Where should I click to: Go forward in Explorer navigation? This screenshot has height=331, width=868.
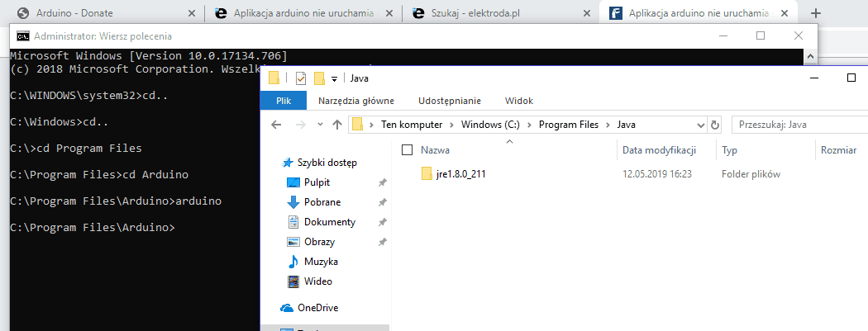301,125
